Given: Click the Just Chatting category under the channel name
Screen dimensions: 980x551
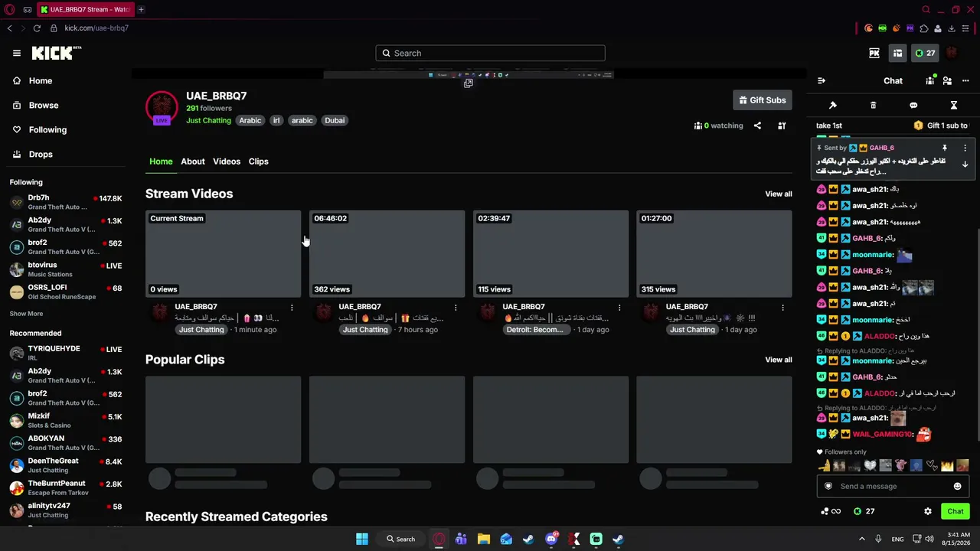Looking at the screenshot, I should (208, 120).
